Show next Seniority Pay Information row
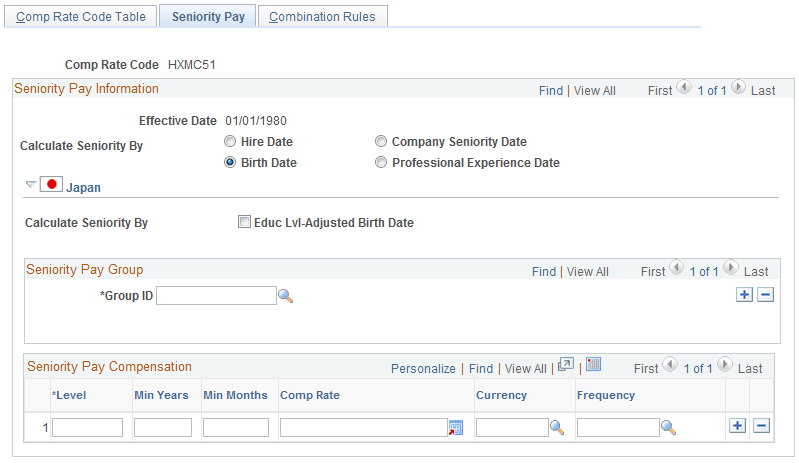 [x=738, y=88]
